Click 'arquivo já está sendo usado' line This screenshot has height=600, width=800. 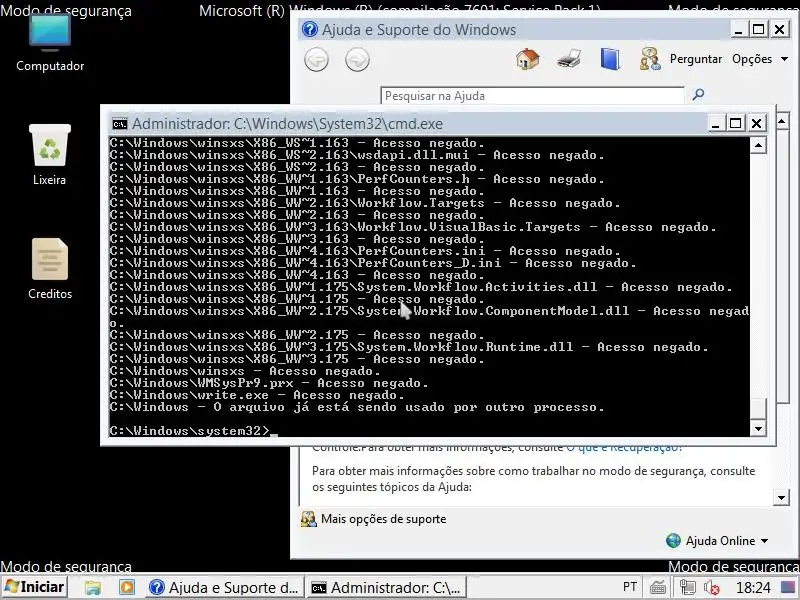click(x=357, y=407)
